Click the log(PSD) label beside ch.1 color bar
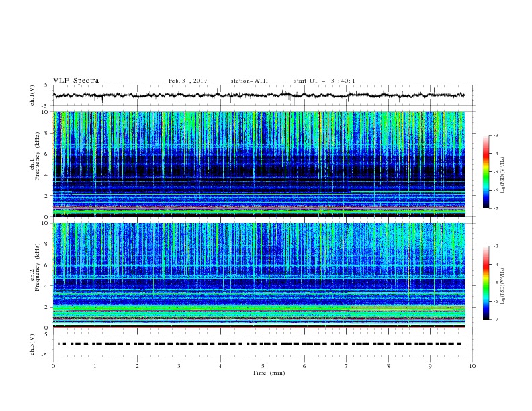Screen dimensions: 532x411 503,175
